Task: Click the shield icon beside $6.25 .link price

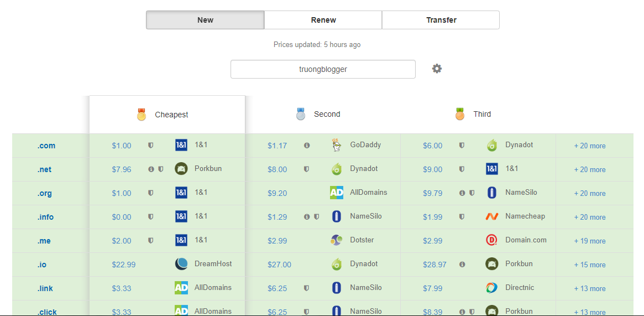Action: [306, 288]
